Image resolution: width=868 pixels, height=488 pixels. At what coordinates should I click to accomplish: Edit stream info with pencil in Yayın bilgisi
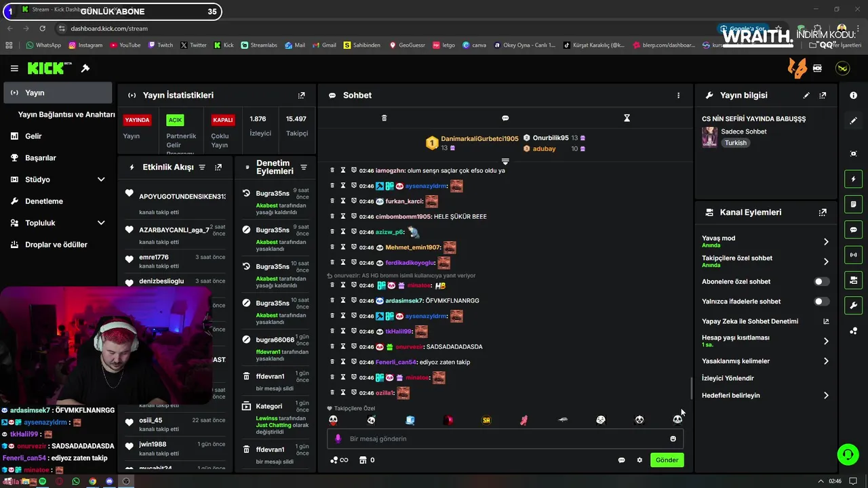point(806,96)
